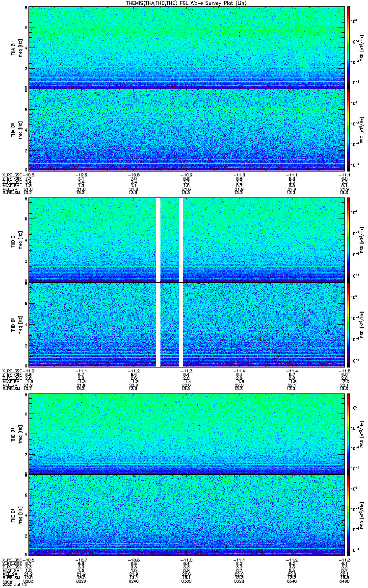
Task: Click the second white data gap in THD B-parallel
Action: coord(181,324)
